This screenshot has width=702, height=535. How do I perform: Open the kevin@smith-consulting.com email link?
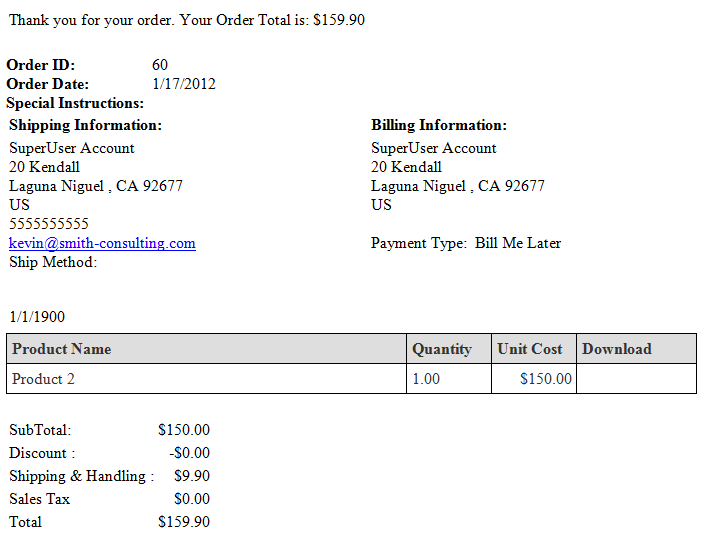point(102,243)
